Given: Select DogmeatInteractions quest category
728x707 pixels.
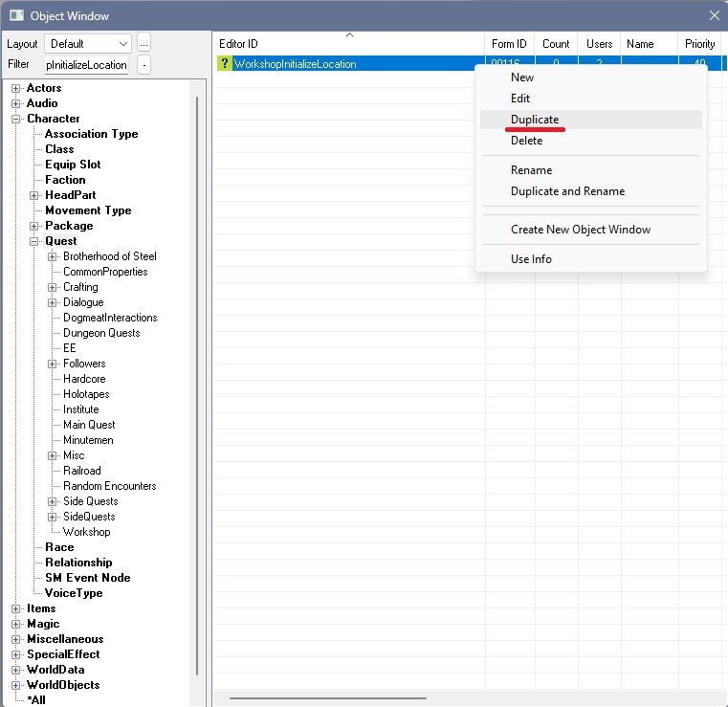Looking at the screenshot, I should tap(110, 318).
